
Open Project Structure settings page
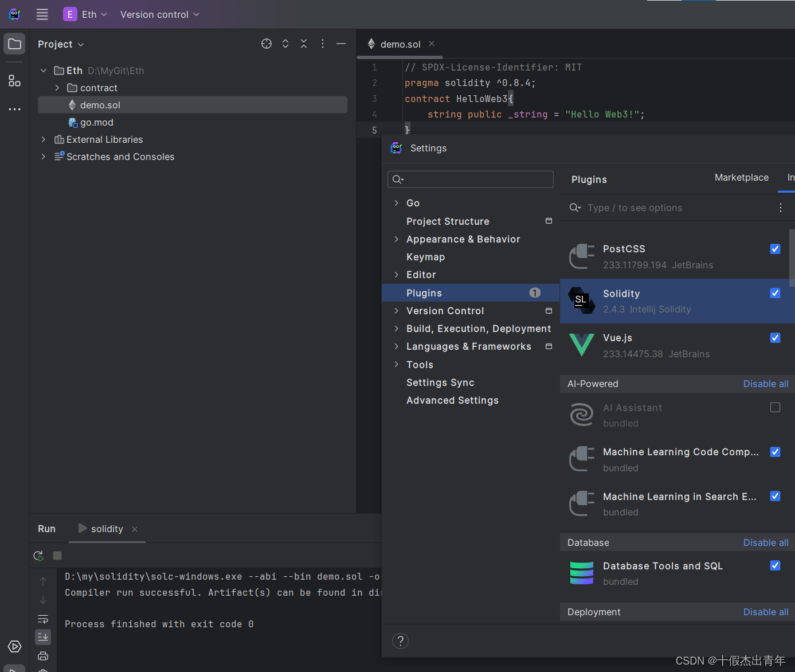click(448, 221)
